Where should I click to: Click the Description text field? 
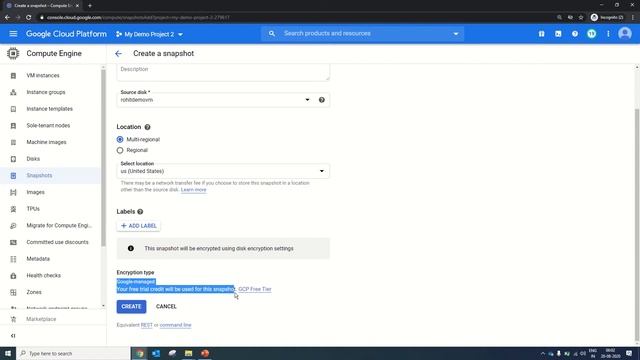(x=223, y=72)
